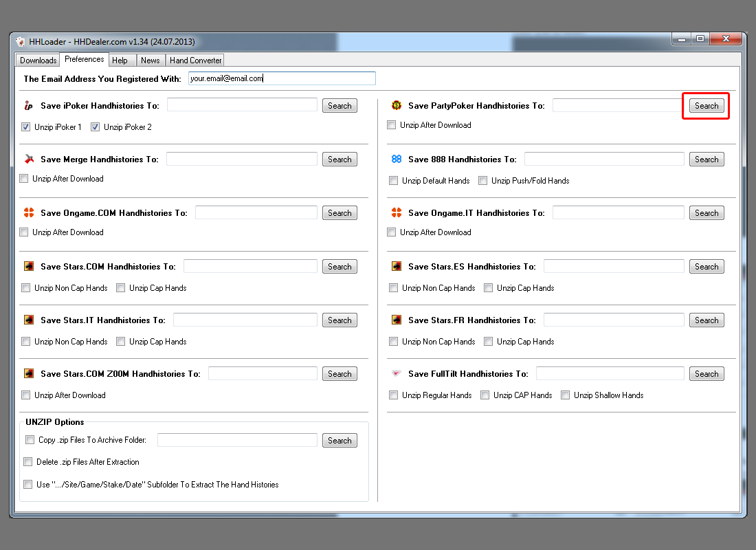Click the FullTilt logo icon
This screenshot has width=756, height=550.
click(x=396, y=374)
